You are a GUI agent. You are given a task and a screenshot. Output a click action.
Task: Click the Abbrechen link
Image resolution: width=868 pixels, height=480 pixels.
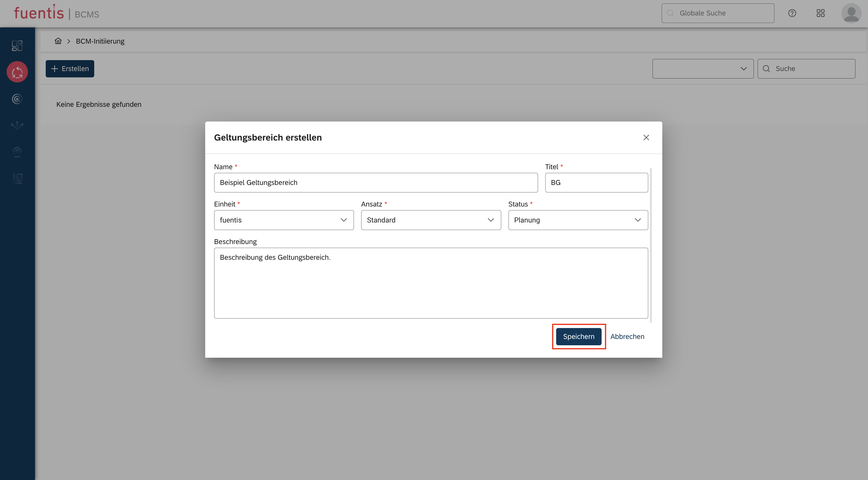coord(627,336)
